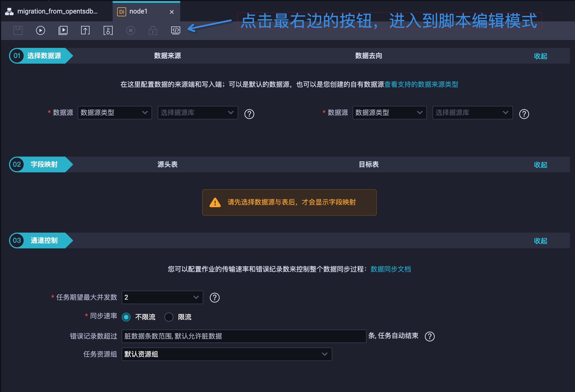Viewport: 575px width, 392px height.
Task: Click the 错误记录数超过 input field
Action: click(244, 336)
